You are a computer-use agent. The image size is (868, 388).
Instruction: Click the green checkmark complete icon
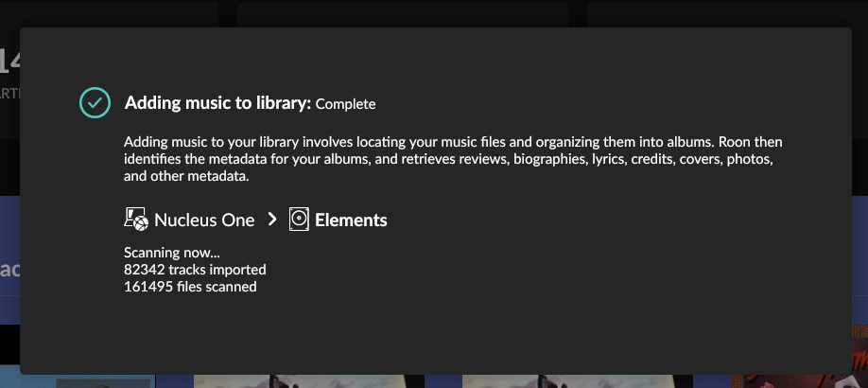(95, 103)
